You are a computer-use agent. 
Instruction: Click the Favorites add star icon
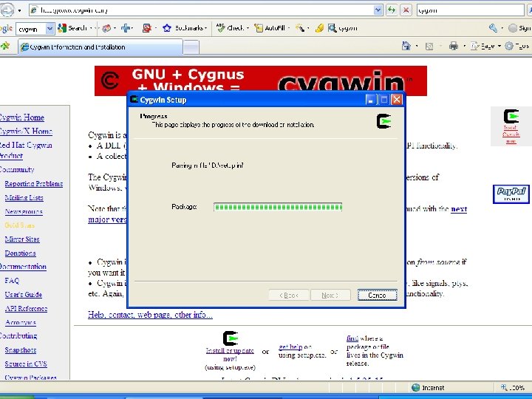(x=4, y=46)
